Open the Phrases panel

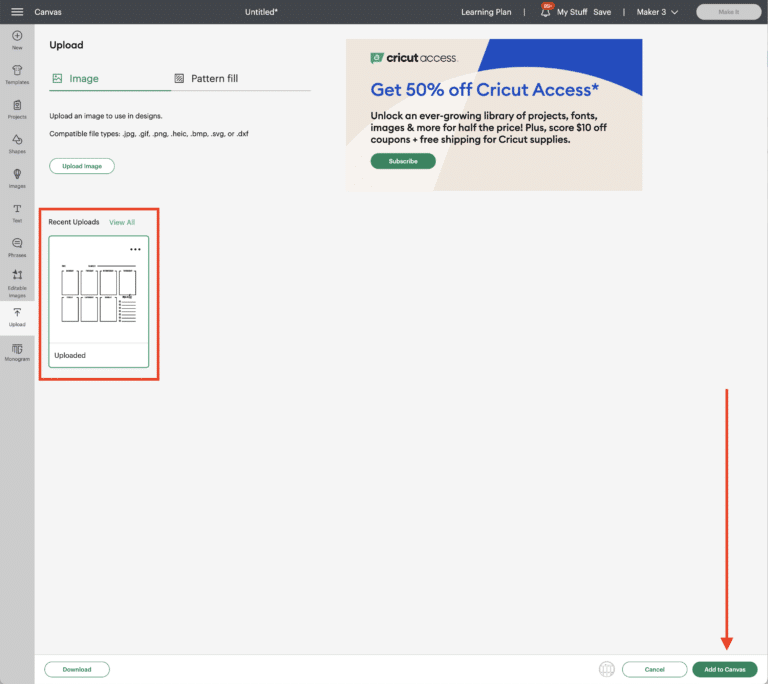pos(17,246)
